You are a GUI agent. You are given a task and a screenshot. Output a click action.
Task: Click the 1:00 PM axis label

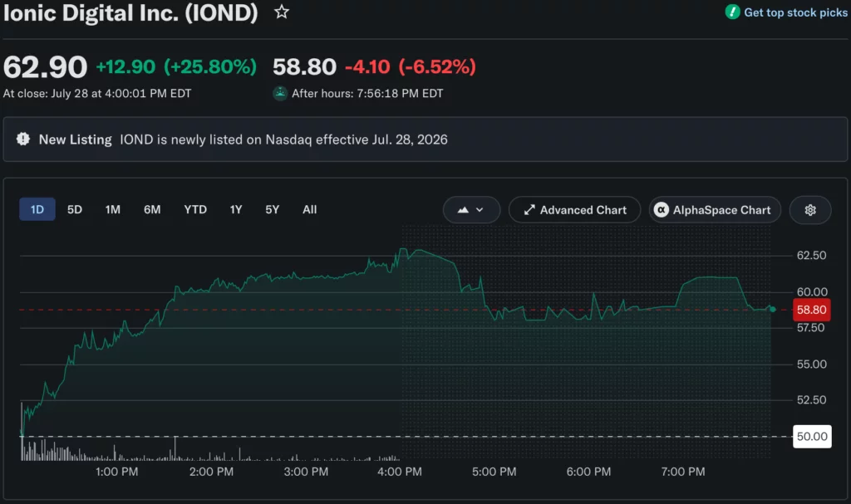[x=116, y=472]
